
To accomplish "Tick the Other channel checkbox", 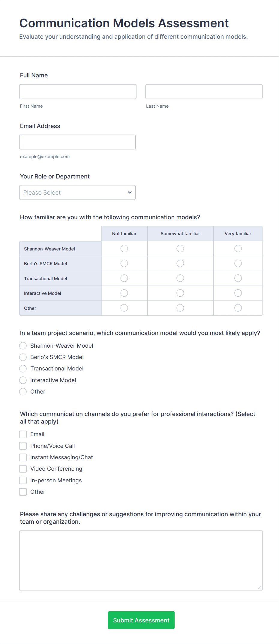I will pyautogui.click(x=23, y=492).
